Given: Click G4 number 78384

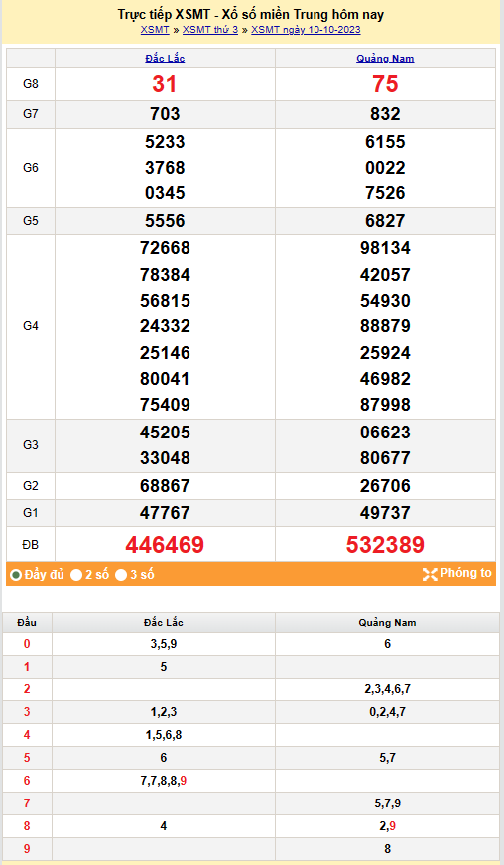Looking at the screenshot, I should tap(165, 275).
